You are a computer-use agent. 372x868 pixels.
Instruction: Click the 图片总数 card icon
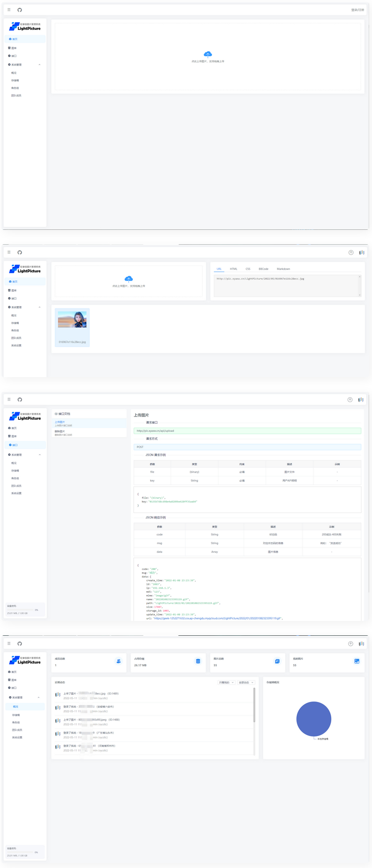click(x=277, y=661)
